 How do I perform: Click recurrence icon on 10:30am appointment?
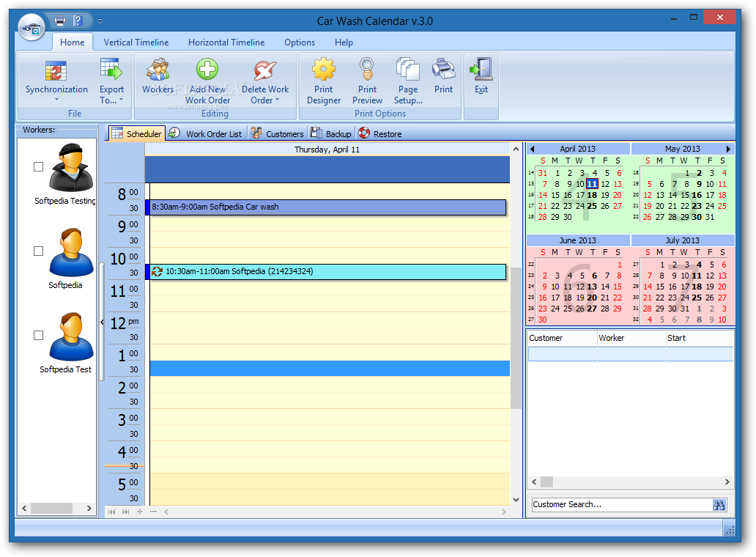point(157,271)
